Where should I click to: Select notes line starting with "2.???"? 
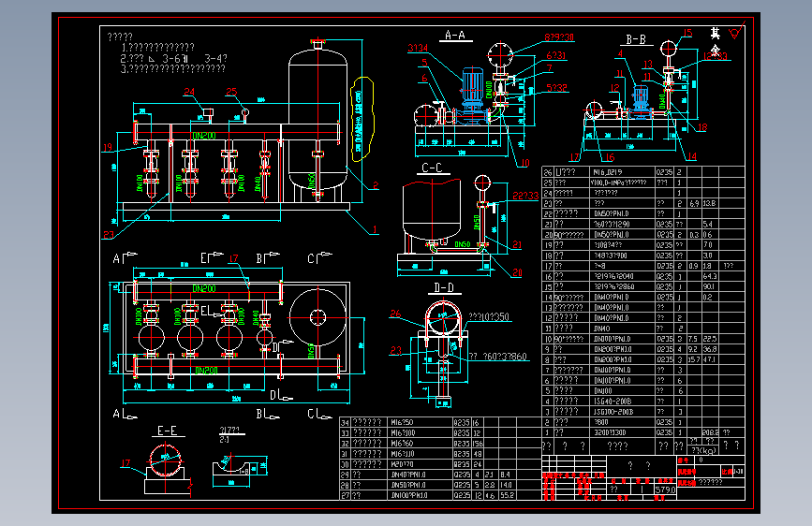173,59
